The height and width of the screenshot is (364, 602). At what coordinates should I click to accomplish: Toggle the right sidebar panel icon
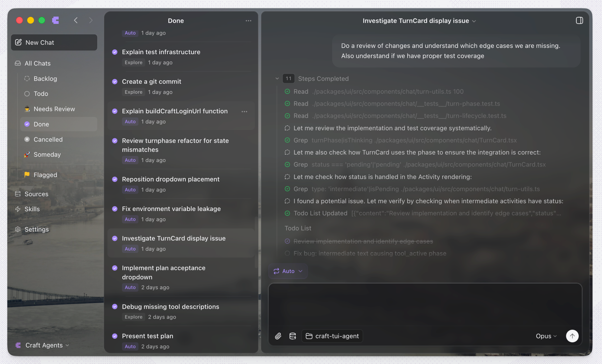[x=579, y=21]
